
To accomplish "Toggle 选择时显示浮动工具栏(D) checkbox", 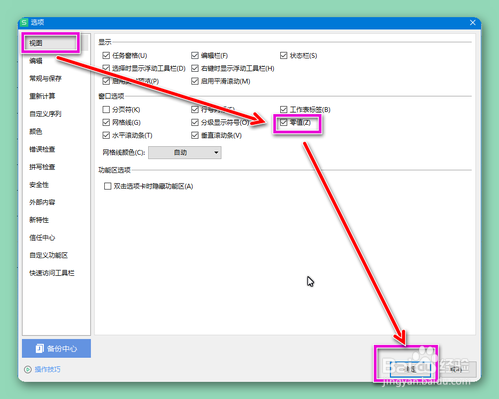I will [x=106, y=68].
